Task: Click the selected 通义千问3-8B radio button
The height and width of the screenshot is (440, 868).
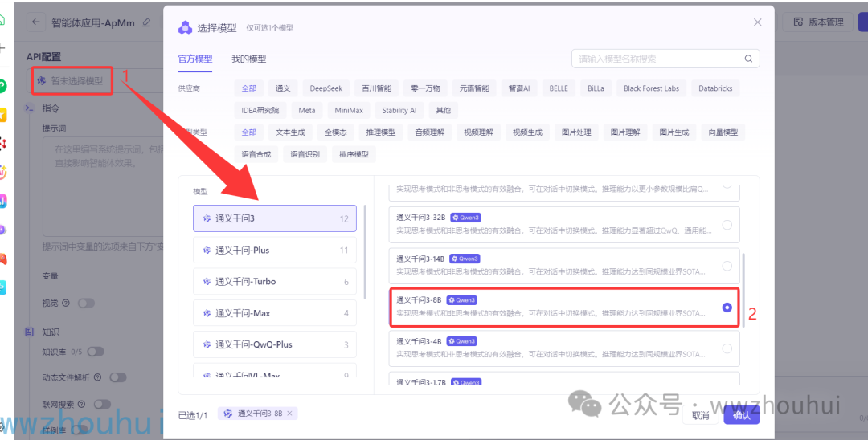Action: (727, 308)
